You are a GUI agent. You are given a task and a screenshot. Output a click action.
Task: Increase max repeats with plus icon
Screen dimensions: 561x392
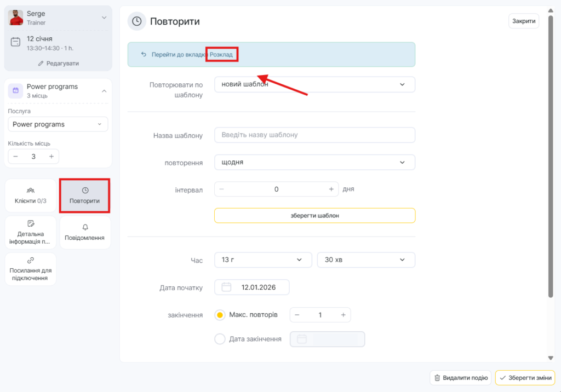tap(343, 315)
